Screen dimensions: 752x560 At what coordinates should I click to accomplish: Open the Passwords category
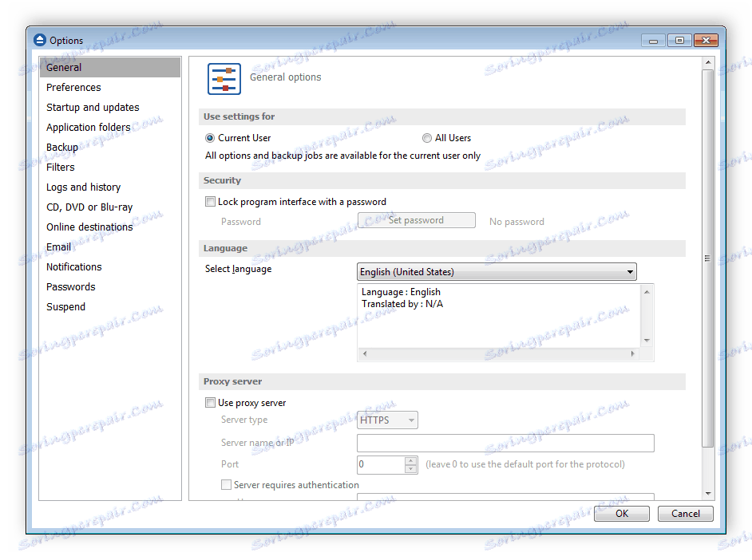[x=110, y=287]
